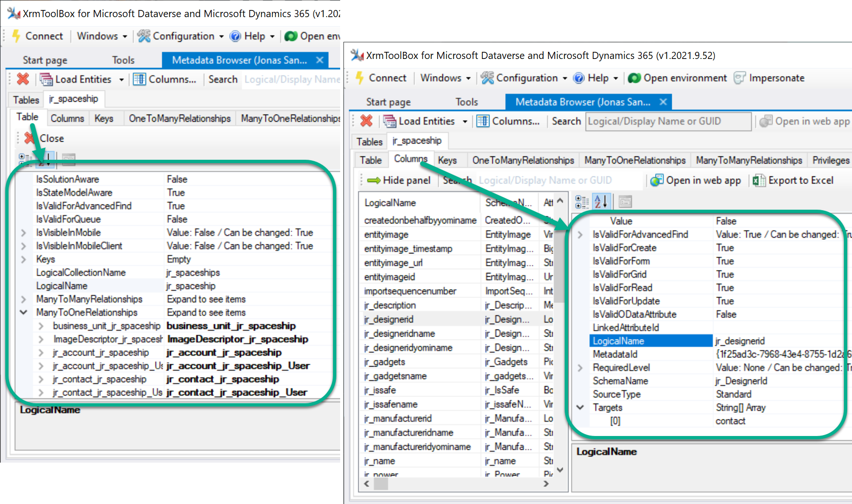Expand Keys property row

click(x=23, y=259)
